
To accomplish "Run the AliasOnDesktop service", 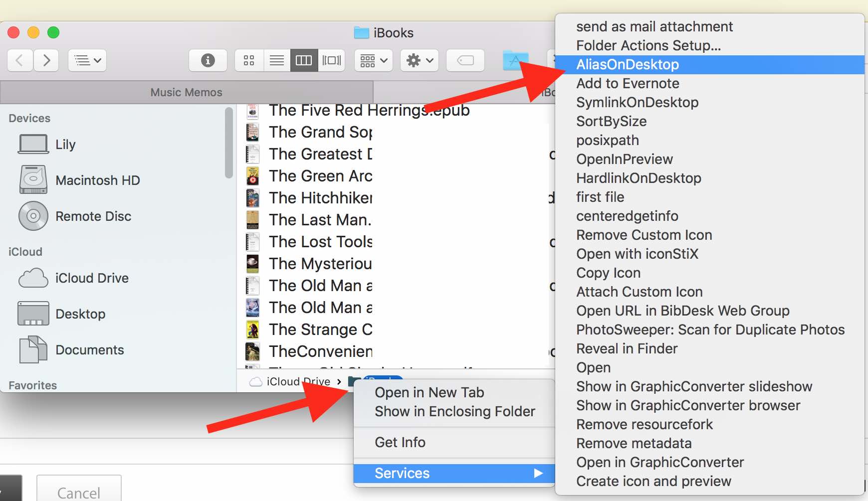I will (x=709, y=64).
